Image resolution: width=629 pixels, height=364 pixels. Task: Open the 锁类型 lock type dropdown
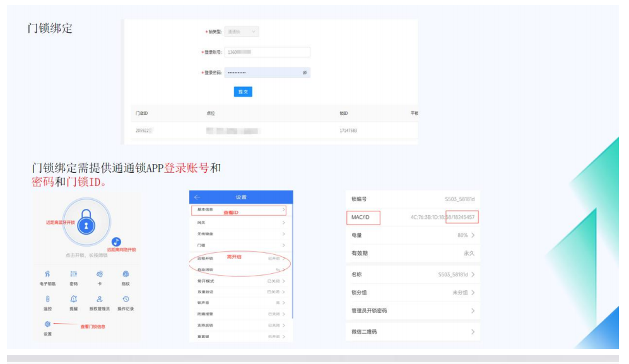[x=242, y=32]
